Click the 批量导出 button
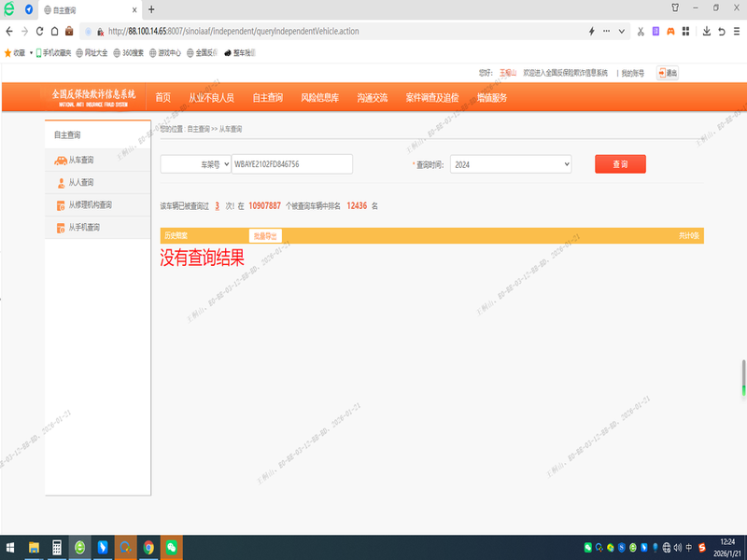Viewport: 747px width, 560px height. pyautogui.click(x=265, y=236)
